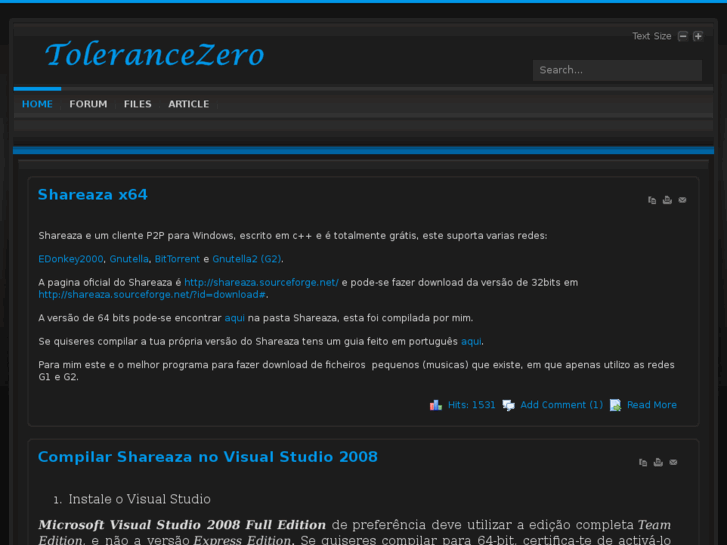Click 'aqui' link for Portuguese guide
The height and width of the screenshot is (545, 727).
tap(471, 341)
